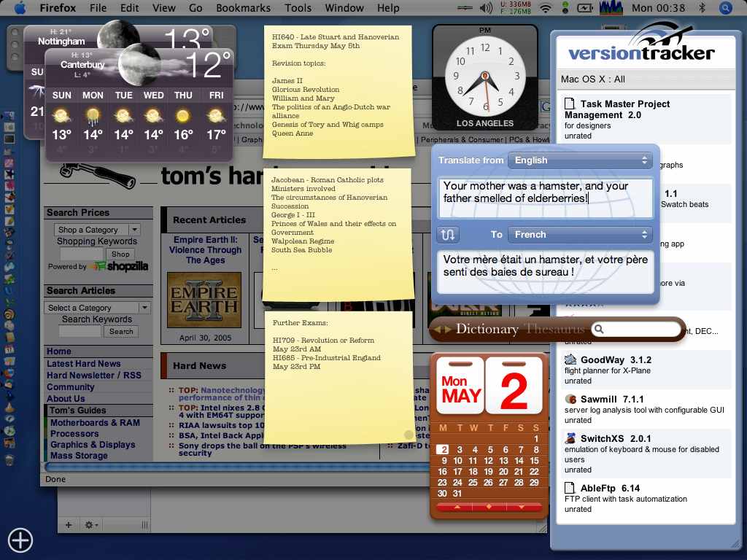
Task: Open the Community link
Action: 71,387
